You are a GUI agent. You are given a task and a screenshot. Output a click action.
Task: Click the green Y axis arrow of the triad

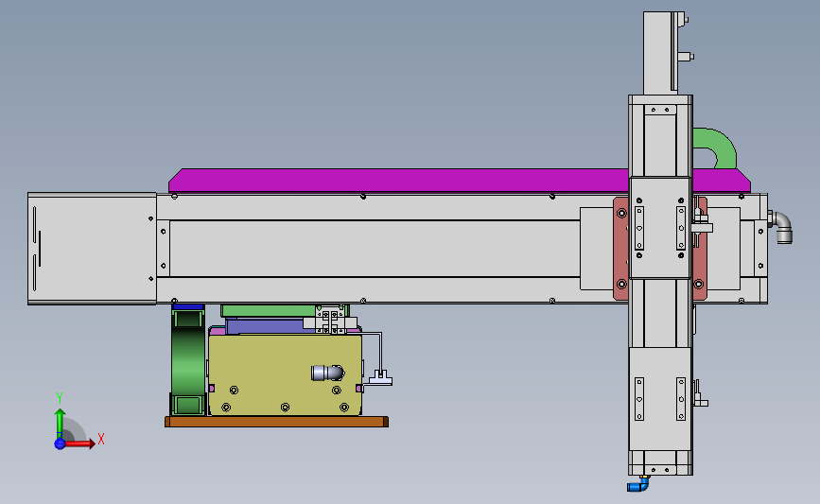pos(60,423)
